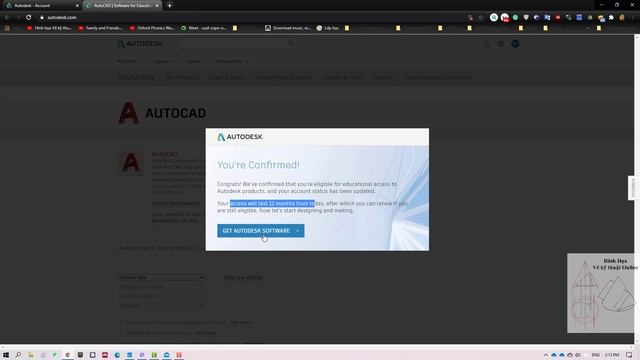Close the Autodesk Account tab
Image resolution: width=640 pixels, height=360 pixels.
77,6
